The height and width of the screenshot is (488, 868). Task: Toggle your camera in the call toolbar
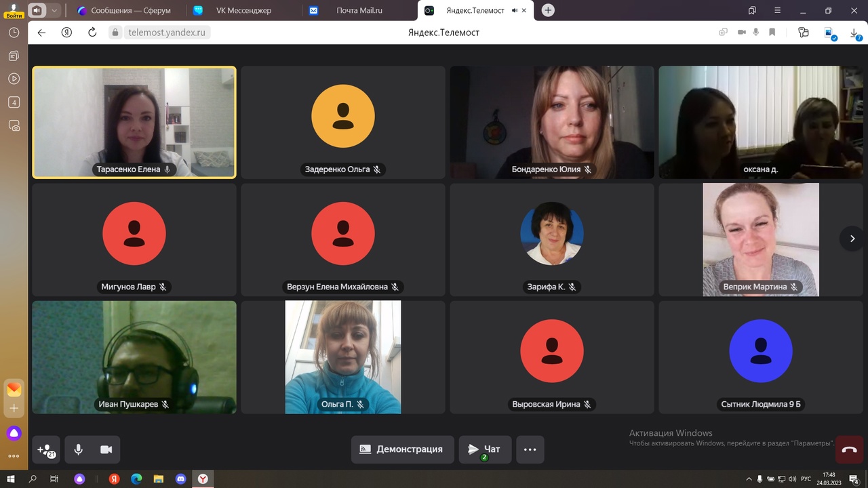[x=106, y=449]
